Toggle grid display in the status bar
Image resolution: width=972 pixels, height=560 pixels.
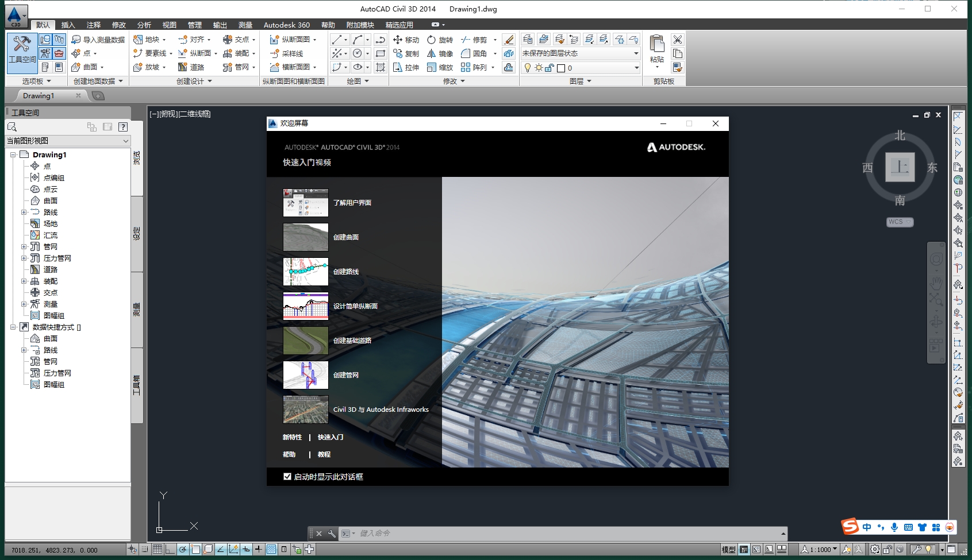tap(157, 549)
